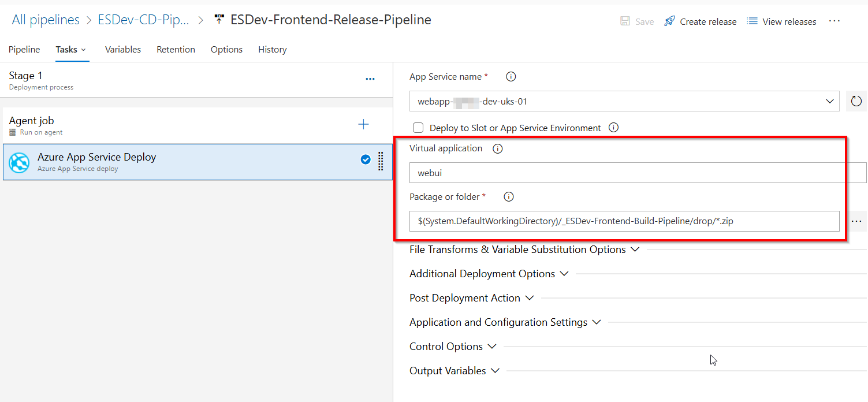The height and width of the screenshot is (402, 868).
Task: Click View releases button text
Action: click(789, 22)
